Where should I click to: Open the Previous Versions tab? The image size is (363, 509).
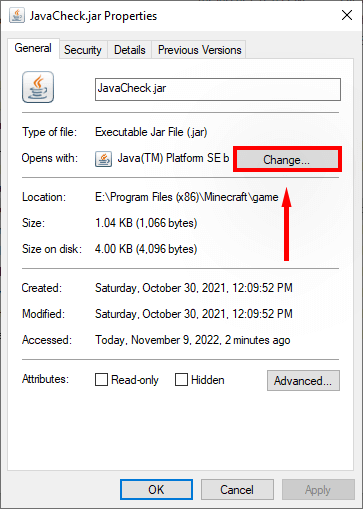pos(199,50)
